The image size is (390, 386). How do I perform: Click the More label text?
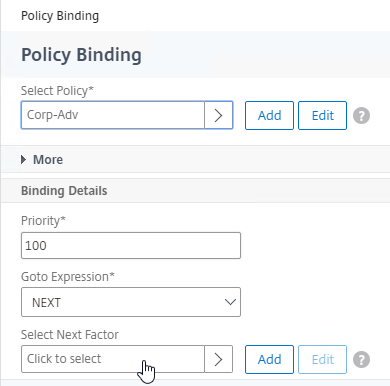[x=48, y=160]
